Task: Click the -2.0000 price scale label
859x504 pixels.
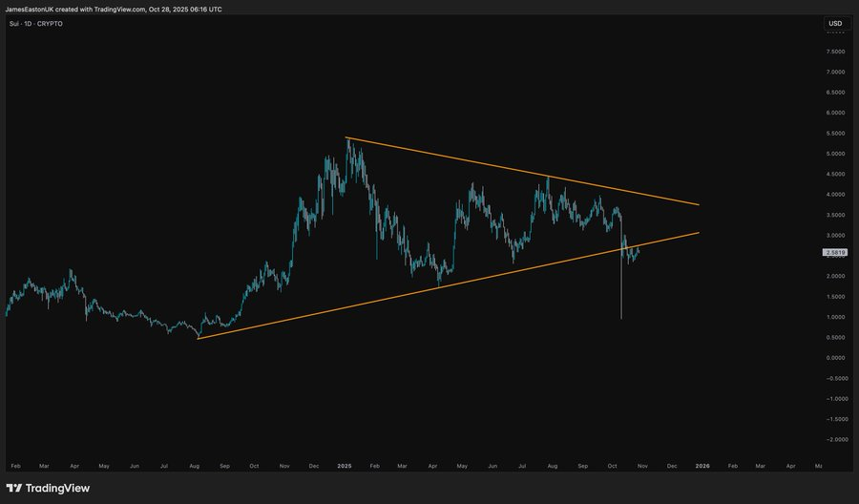Action: click(835, 439)
